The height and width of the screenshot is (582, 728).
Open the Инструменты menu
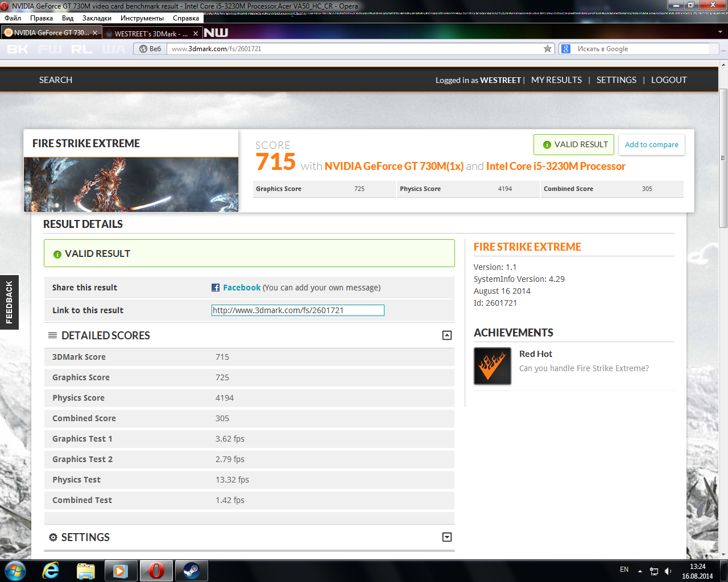click(142, 18)
